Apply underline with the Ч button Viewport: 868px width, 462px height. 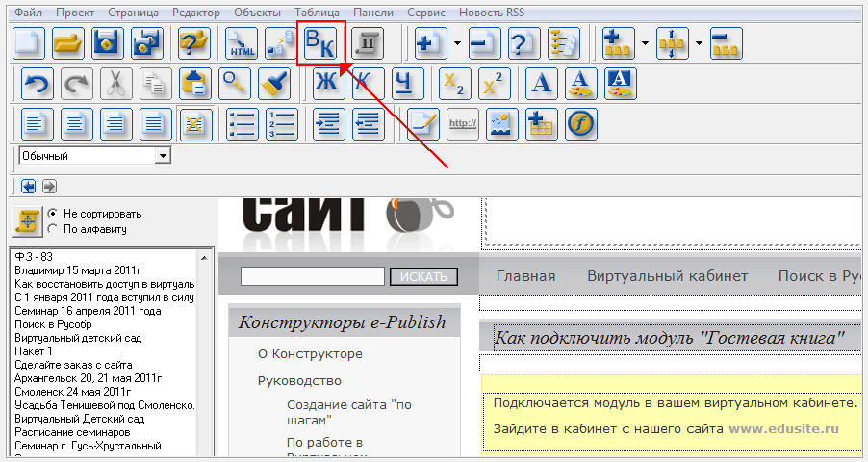click(407, 84)
